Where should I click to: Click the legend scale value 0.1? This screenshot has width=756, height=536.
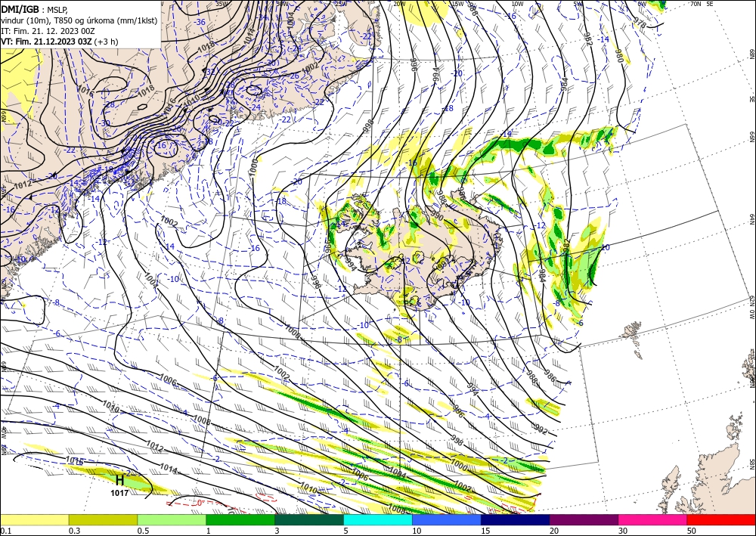pos(6,531)
